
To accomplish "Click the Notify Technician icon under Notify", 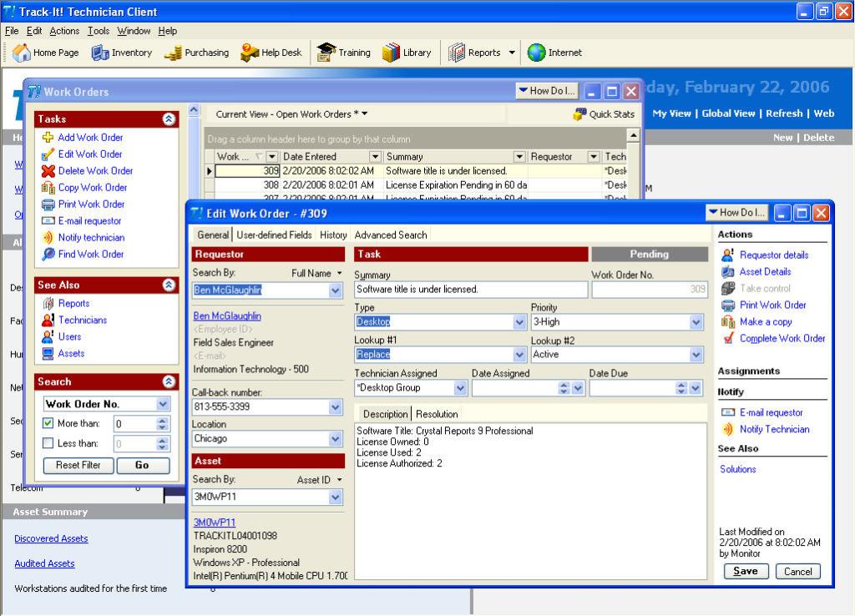I will coord(727,430).
